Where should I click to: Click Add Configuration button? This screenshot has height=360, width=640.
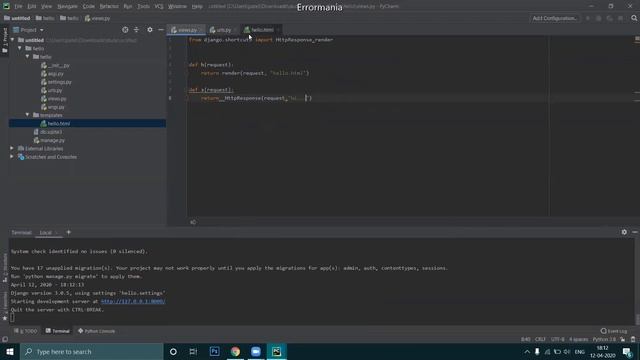coord(555,18)
